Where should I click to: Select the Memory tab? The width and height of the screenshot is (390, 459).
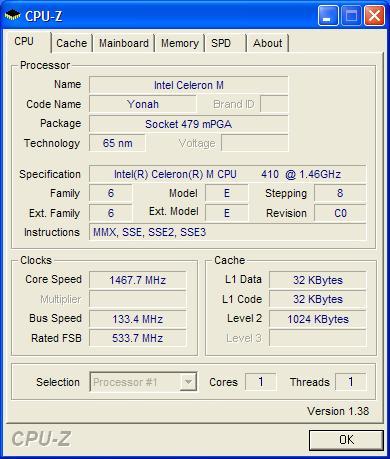pyautogui.click(x=180, y=43)
